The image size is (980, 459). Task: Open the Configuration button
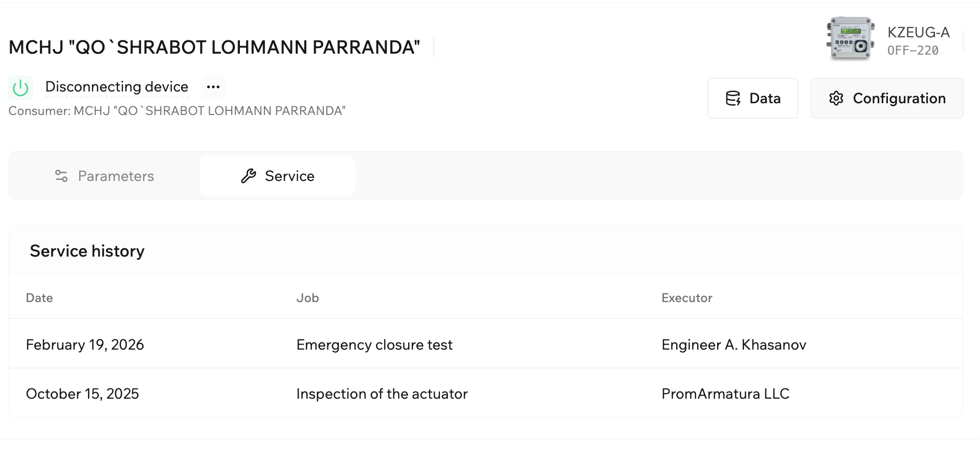pyautogui.click(x=886, y=98)
